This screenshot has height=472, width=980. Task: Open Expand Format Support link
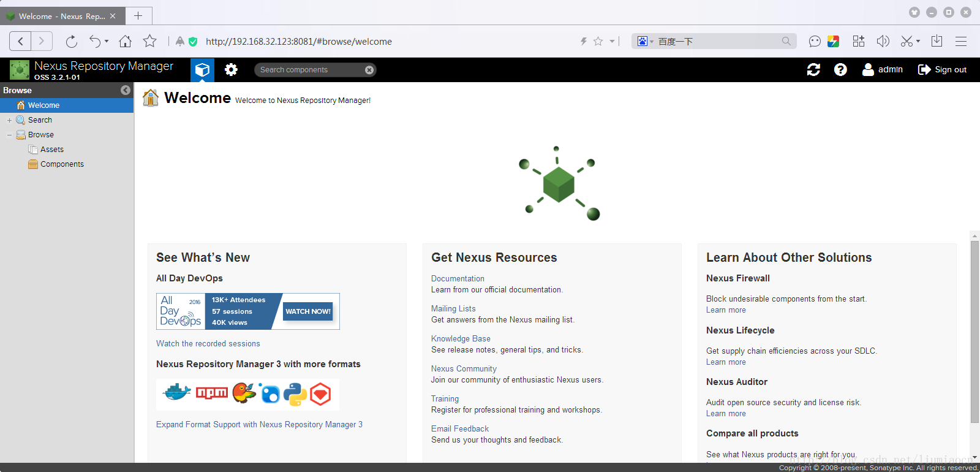259,425
